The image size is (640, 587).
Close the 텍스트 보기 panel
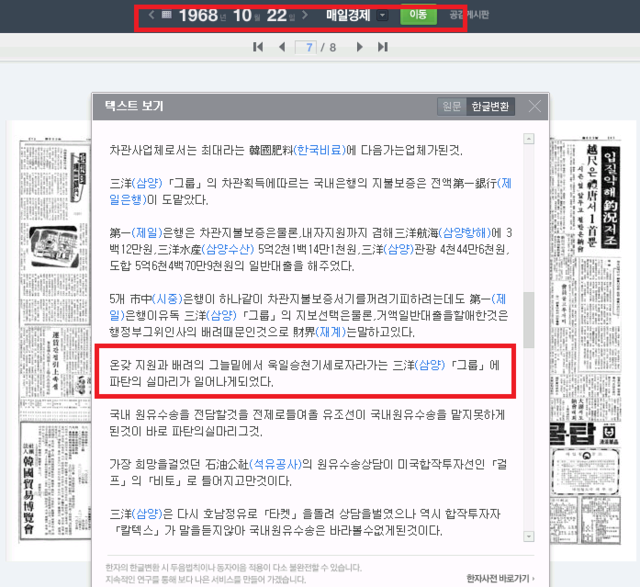click(x=535, y=107)
